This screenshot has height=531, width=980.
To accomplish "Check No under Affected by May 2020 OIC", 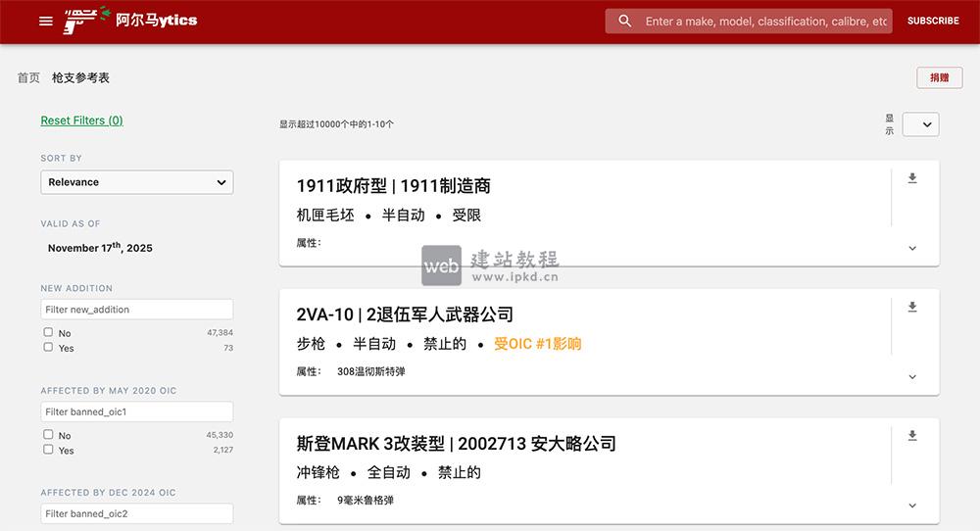I will tap(48, 435).
